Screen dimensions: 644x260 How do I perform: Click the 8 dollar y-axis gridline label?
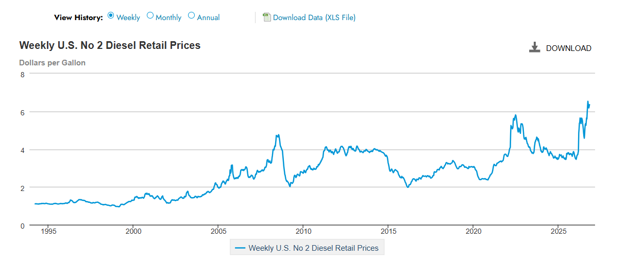22,74
